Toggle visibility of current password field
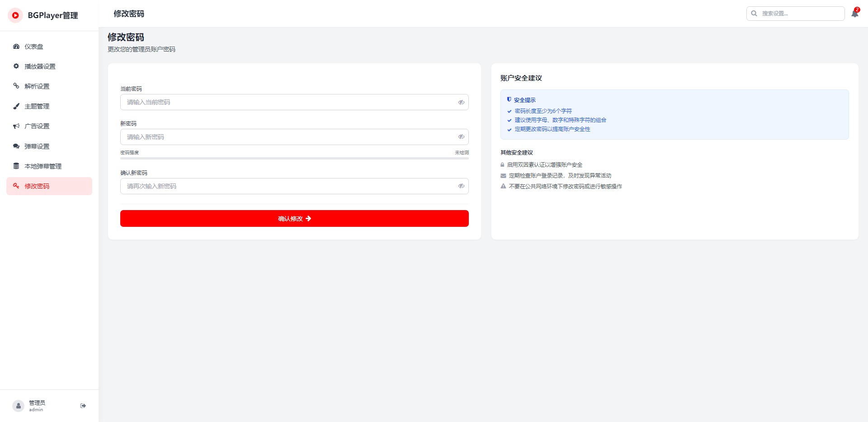This screenshot has width=868, height=422. click(461, 102)
